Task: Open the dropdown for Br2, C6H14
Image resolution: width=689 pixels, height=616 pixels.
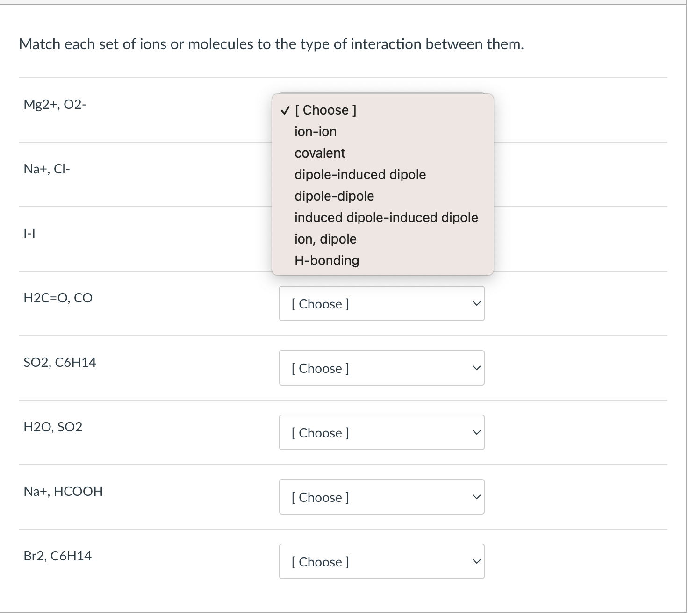Action: pyautogui.click(x=381, y=561)
